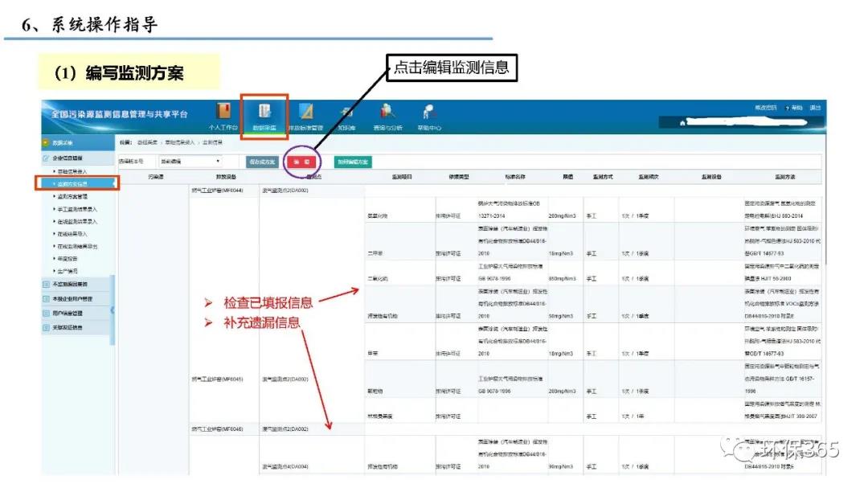Open the 当前编辑 version dropdown
Viewport: 868px width, 488px height.
pyautogui.click(x=190, y=162)
